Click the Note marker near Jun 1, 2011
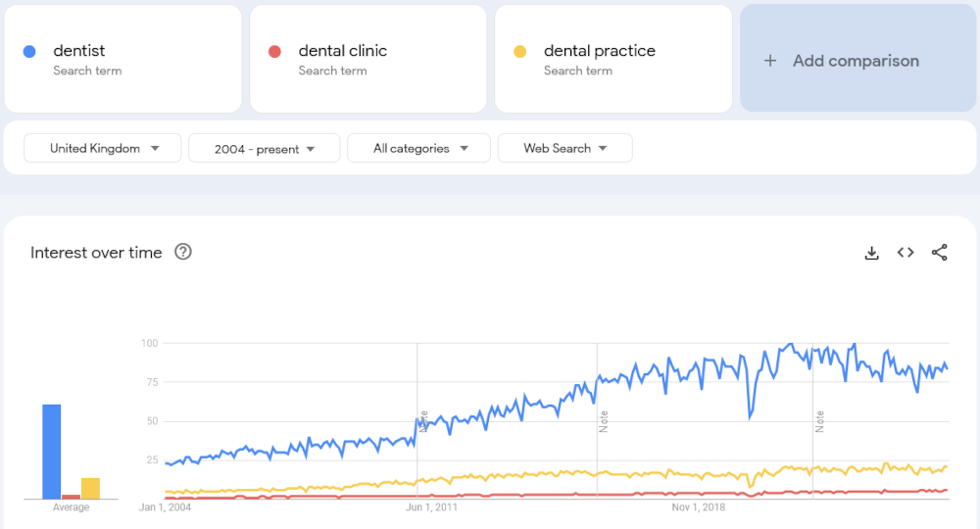Image resolution: width=980 pixels, height=529 pixels. [x=423, y=422]
